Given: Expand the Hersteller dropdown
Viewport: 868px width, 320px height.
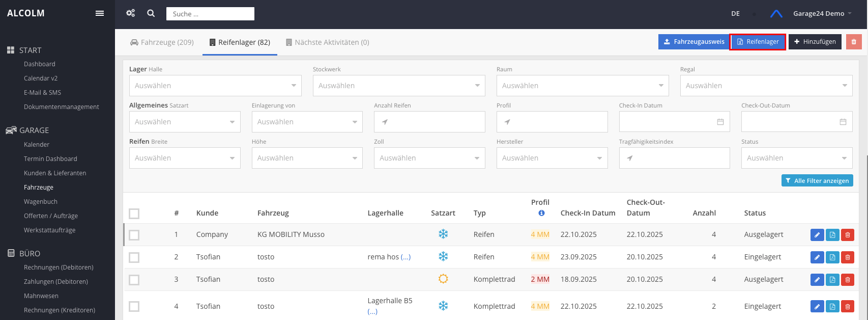Looking at the screenshot, I should (552, 158).
